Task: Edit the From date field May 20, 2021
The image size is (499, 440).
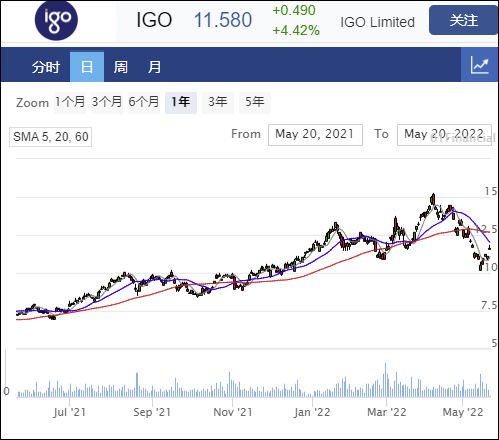Action: click(x=315, y=135)
